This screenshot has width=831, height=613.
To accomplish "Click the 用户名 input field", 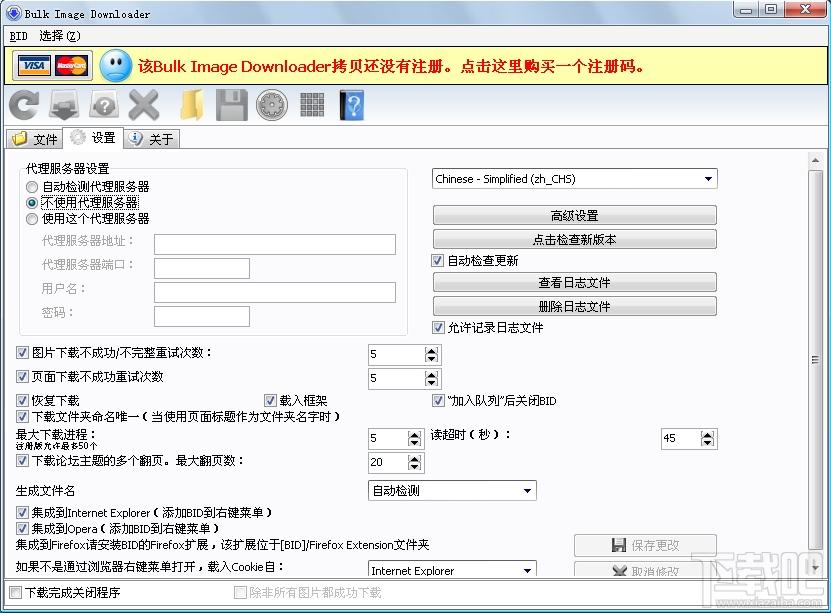I will pyautogui.click(x=275, y=292).
